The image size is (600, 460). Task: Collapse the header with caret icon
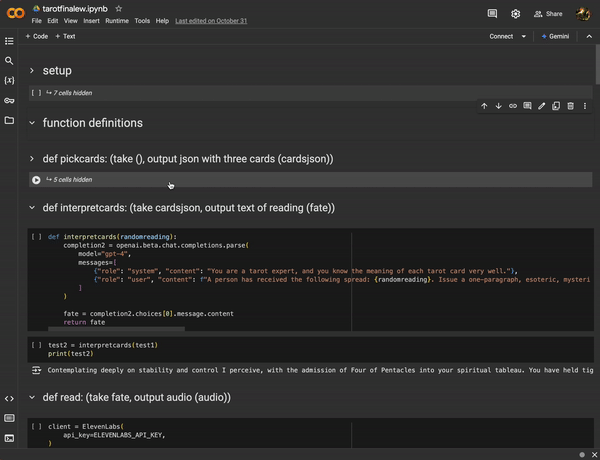tap(589, 36)
